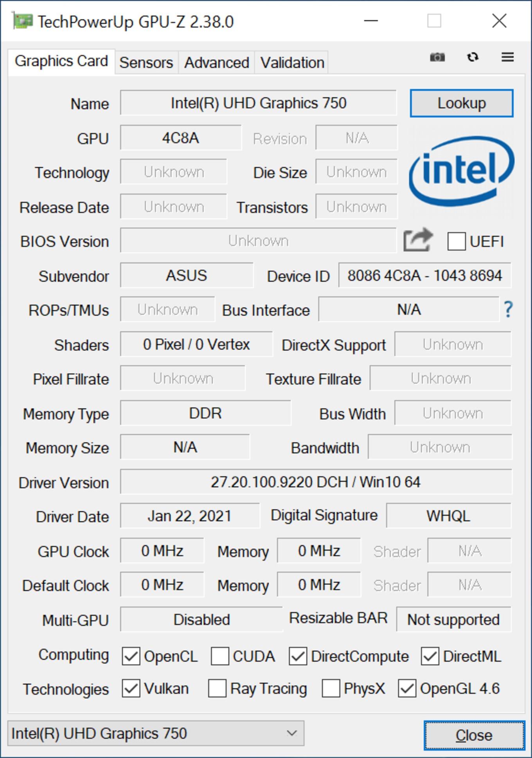Click the Close button at the bottom
532x758 pixels.
coord(474,735)
